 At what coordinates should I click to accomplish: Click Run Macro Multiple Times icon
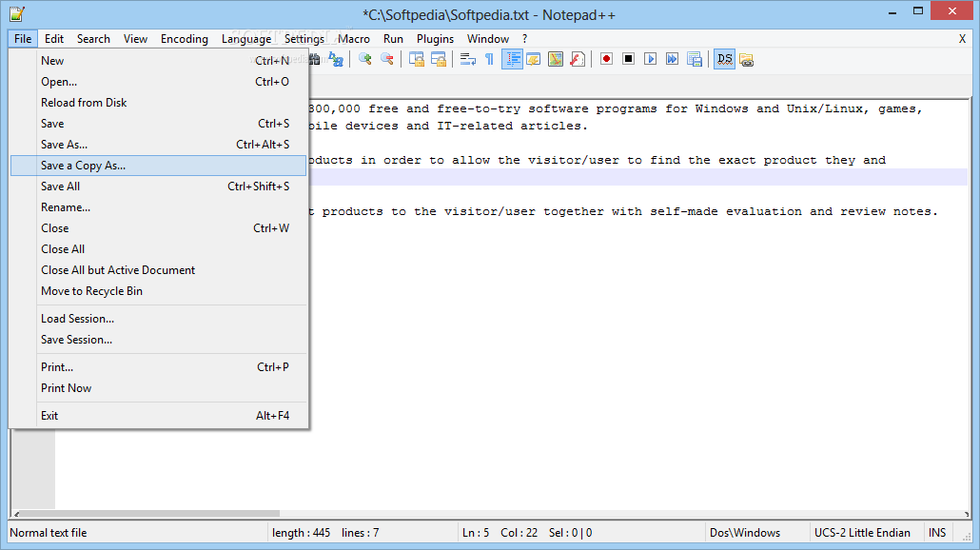(x=672, y=59)
